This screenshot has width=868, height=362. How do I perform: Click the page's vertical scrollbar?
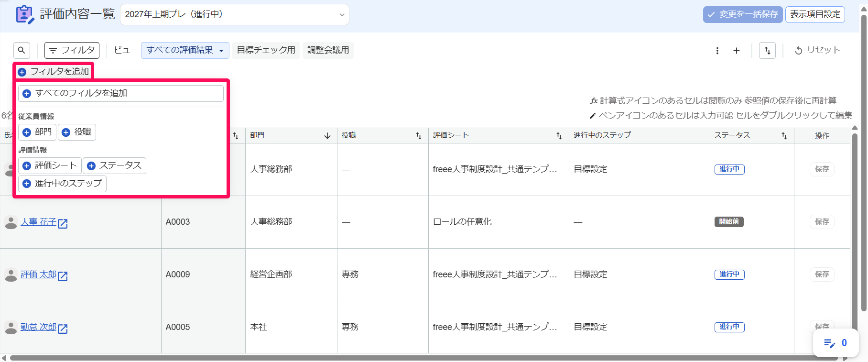864,163
